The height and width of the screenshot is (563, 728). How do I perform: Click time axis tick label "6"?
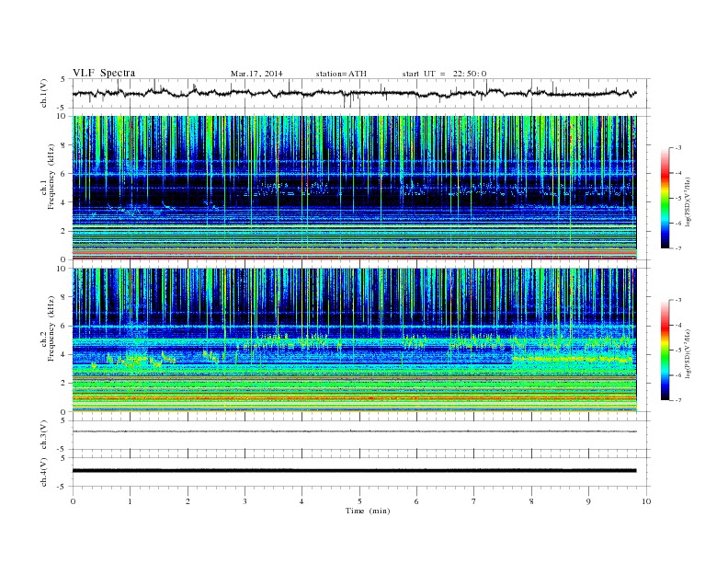416,501
